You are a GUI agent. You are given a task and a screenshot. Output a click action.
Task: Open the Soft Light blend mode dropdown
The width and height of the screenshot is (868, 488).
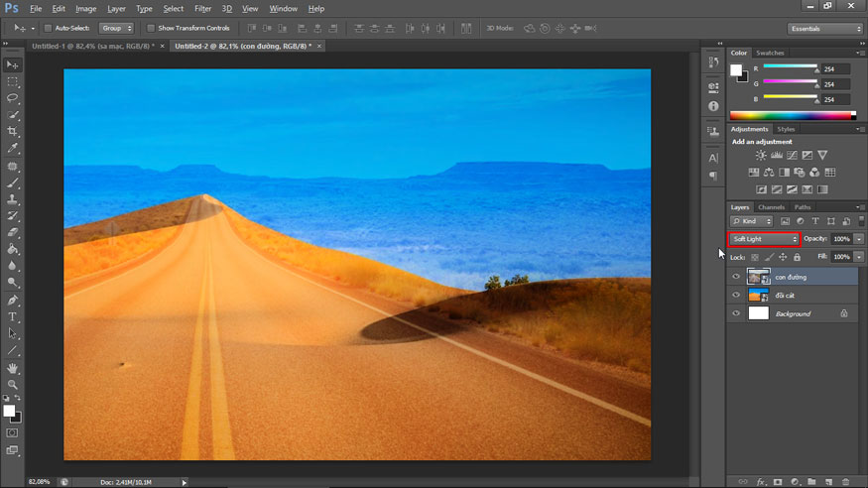(764, 239)
